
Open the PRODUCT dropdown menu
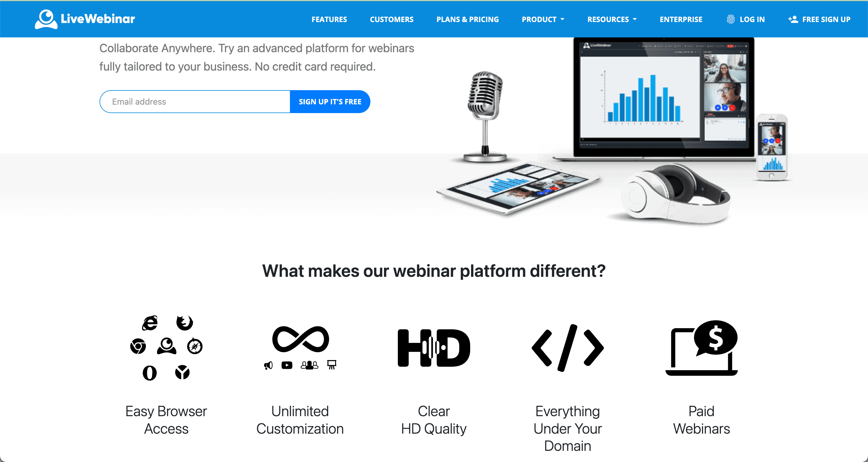pos(542,19)
